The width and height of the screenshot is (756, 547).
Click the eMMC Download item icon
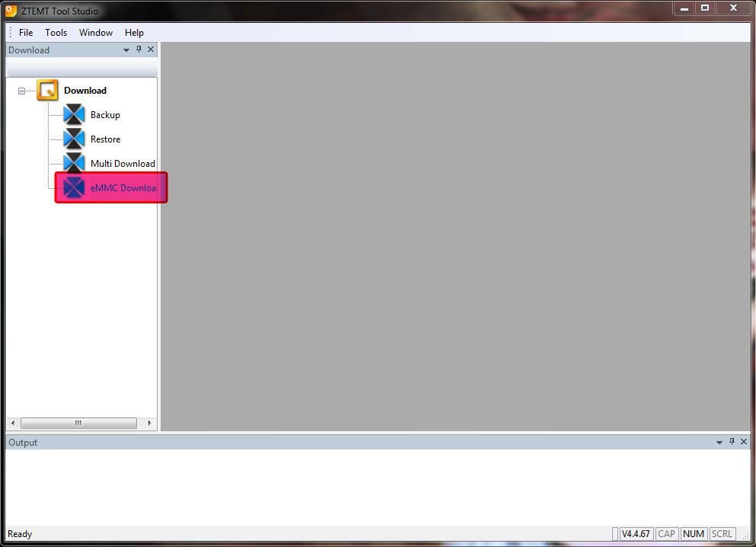(74, 187)
